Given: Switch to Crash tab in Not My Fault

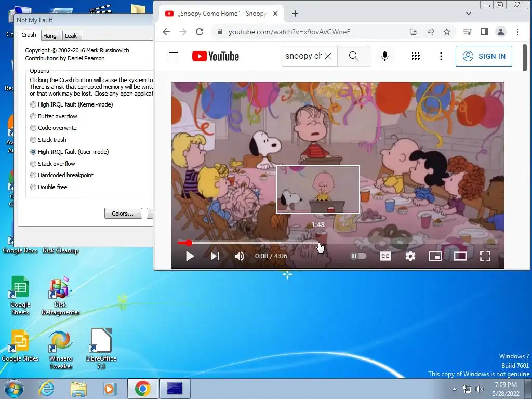Looking at the screenshot, I should click(29, 35).
